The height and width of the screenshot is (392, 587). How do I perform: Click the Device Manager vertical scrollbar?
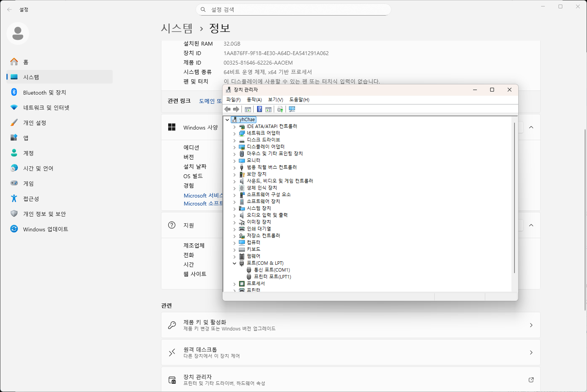[514, 198]
